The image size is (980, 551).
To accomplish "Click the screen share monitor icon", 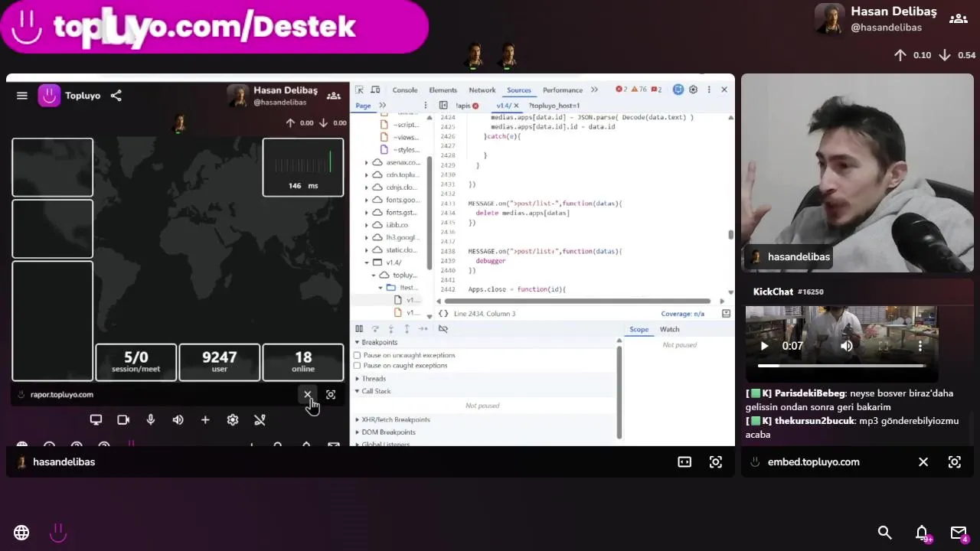I will (x=96, y=419).
